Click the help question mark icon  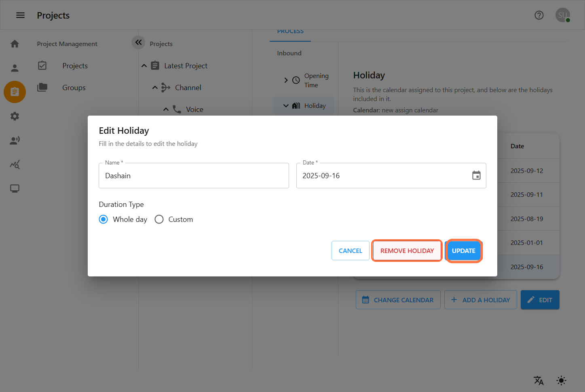pos(539,15)
